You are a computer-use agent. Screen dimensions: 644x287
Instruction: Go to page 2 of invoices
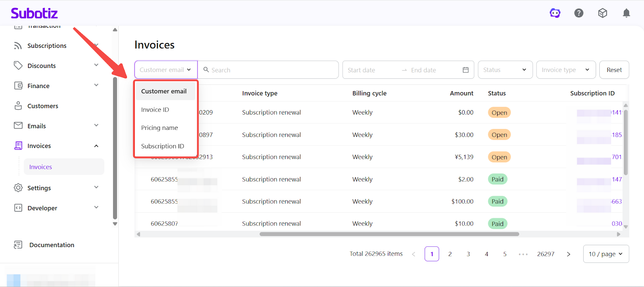pos(450,254)
